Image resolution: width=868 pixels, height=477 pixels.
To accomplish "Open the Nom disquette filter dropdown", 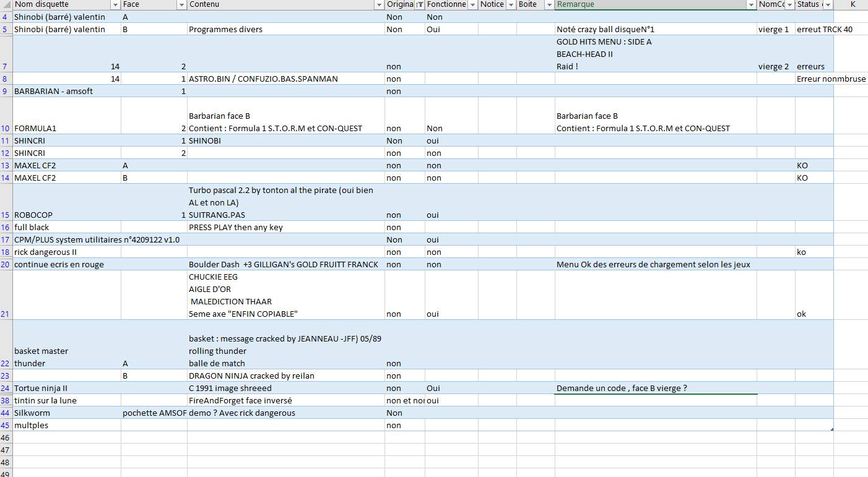I will click(x=115, y=5).
